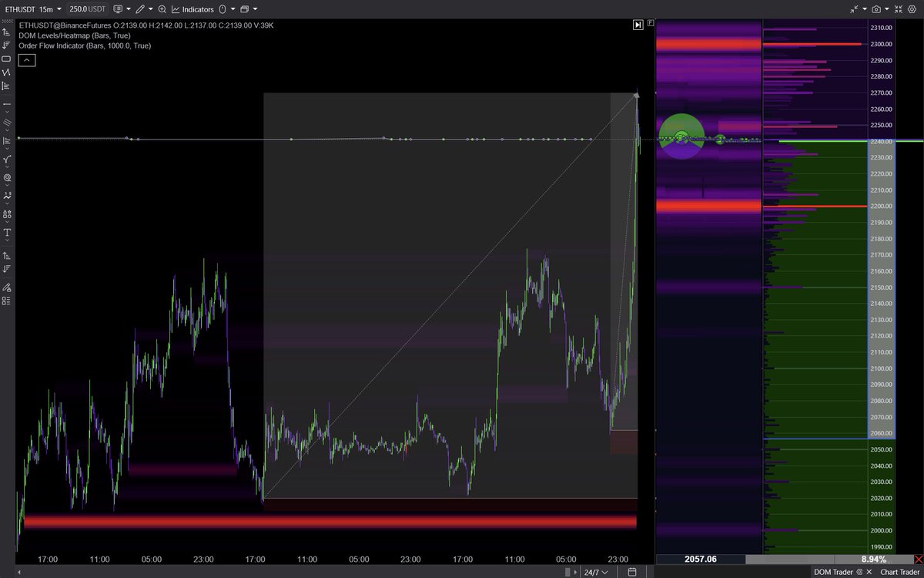Select the price wave pattern tool
The height and width of the screenshot is (578, 924).
pos(6,196)
